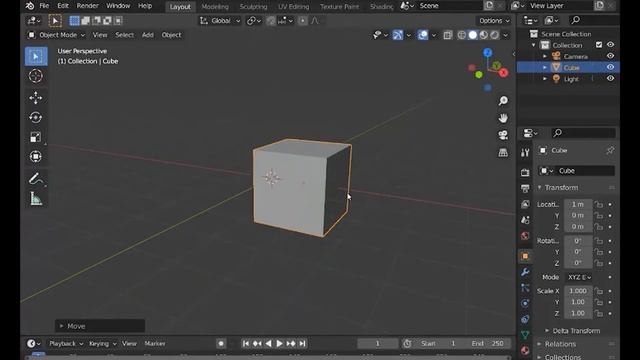
Task: Switch to the UV Editing workspace tab
Action: coord(293,7)
